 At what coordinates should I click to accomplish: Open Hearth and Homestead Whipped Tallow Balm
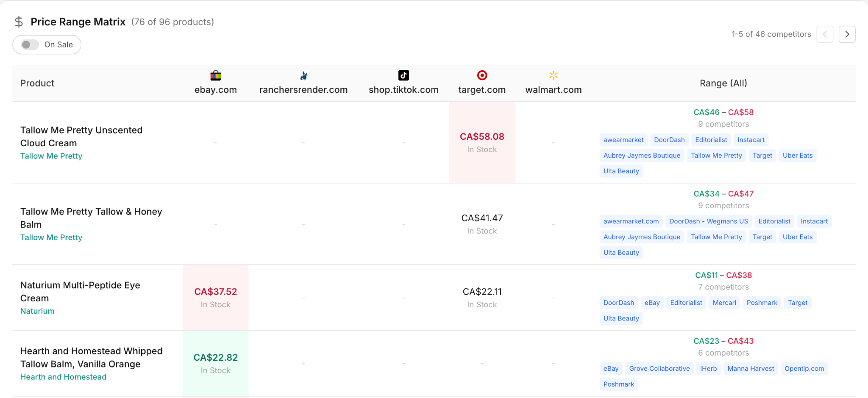[x=91, y=357]
